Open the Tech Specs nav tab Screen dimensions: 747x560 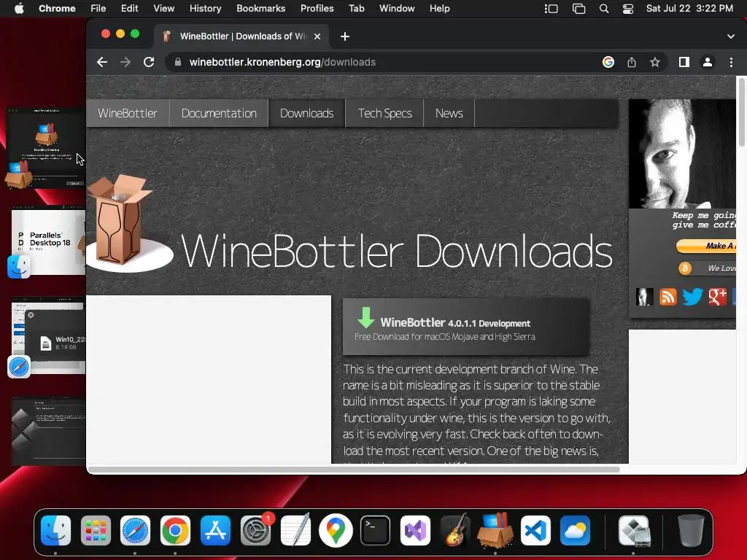pos(385,113)
